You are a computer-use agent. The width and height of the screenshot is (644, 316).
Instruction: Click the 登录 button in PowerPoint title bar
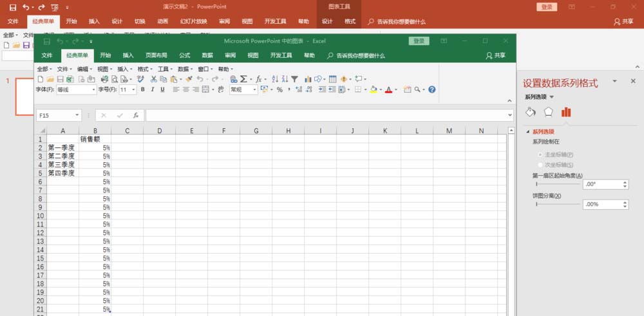point(547,7)
